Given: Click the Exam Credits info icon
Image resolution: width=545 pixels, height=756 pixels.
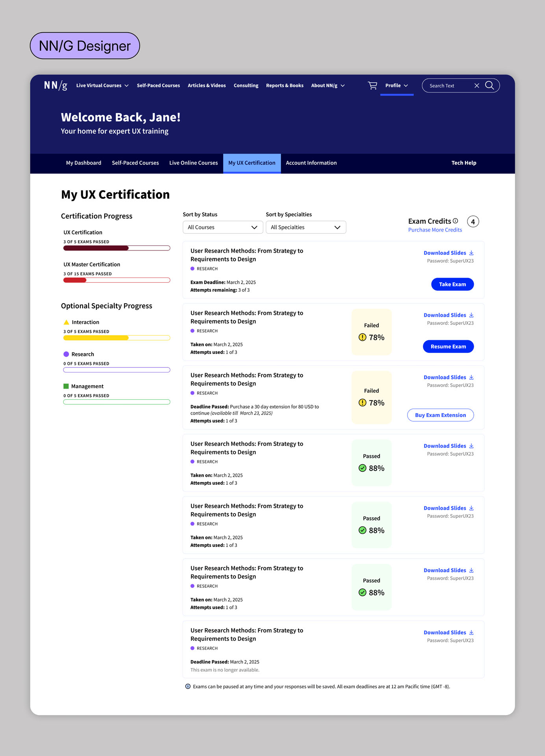Looking at the screenshot, I should [455, 221].
